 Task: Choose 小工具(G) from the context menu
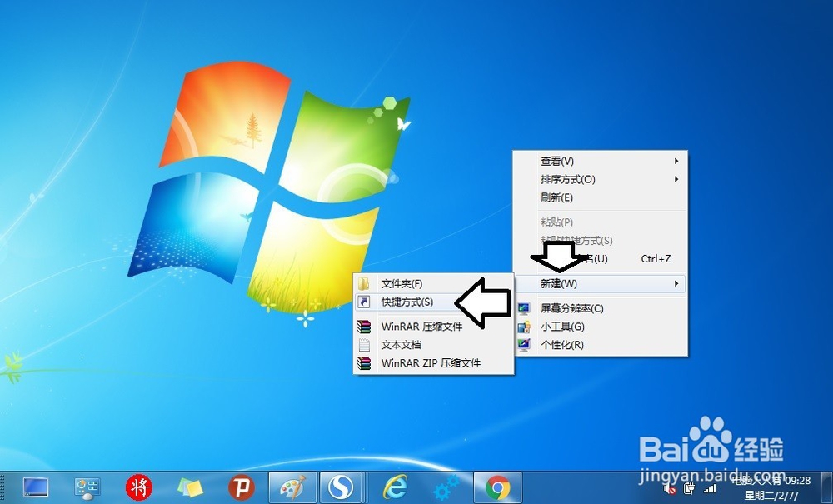point(601,327)
